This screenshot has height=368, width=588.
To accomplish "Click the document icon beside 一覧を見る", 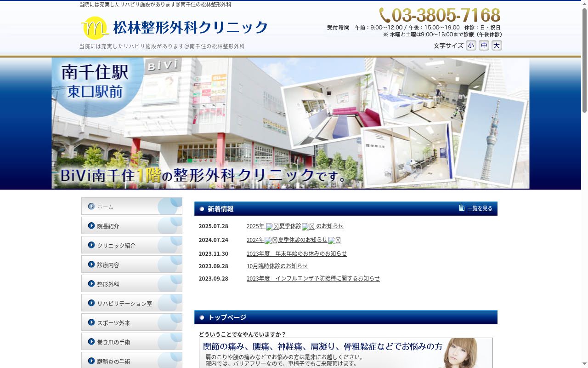I will [462, 208].
